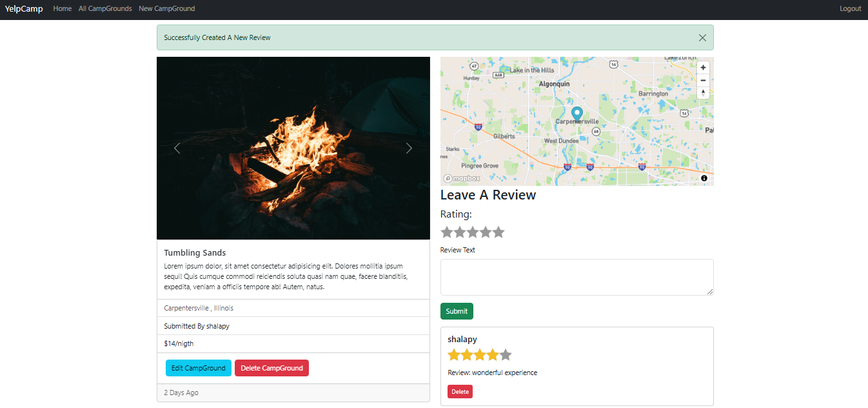This screenshot has width=868, height=408.
Task: Click the Delete CampGround button
Action: click(271, 368)
